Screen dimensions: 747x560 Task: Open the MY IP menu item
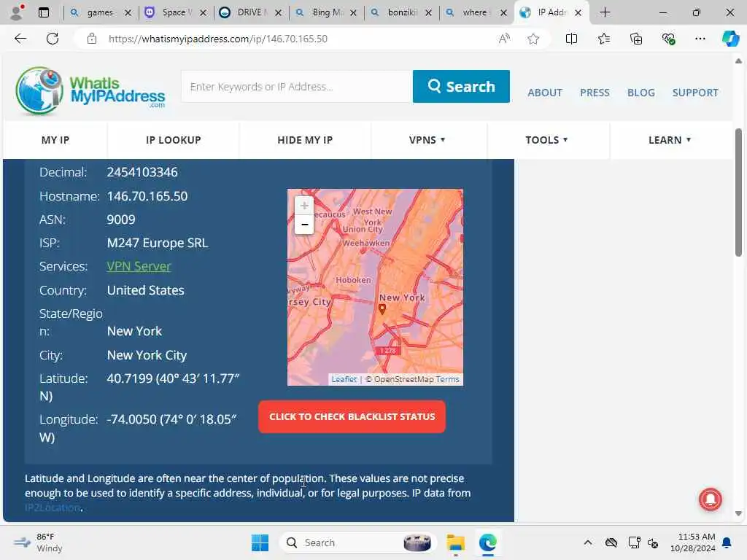coord(55,140)
